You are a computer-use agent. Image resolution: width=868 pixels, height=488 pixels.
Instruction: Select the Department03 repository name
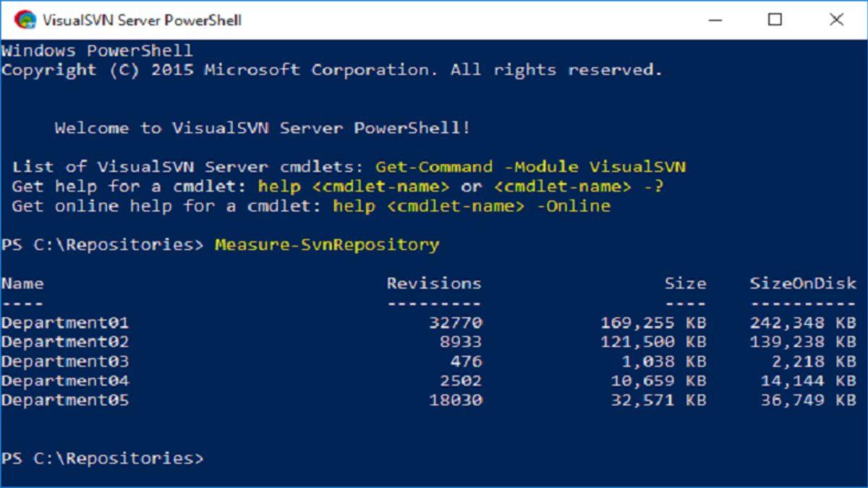pos(65,361)
